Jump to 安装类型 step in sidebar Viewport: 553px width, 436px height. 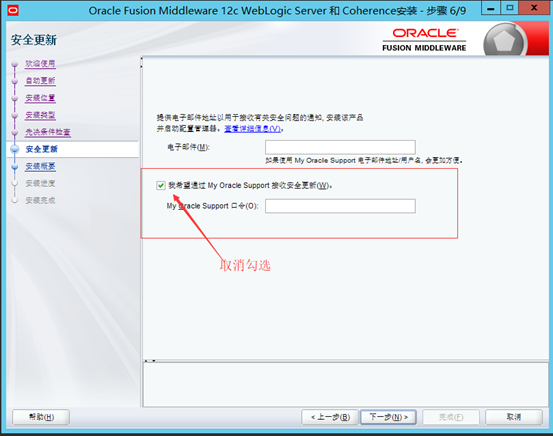coord(40,115)
